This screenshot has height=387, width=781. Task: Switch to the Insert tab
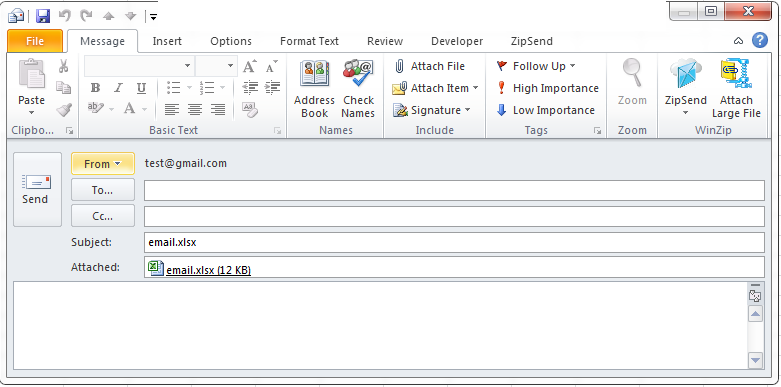tap(167, 41)
